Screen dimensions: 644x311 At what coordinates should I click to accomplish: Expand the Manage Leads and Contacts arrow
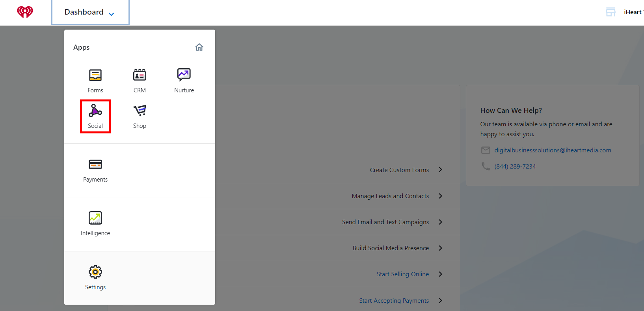coord(441,196)
